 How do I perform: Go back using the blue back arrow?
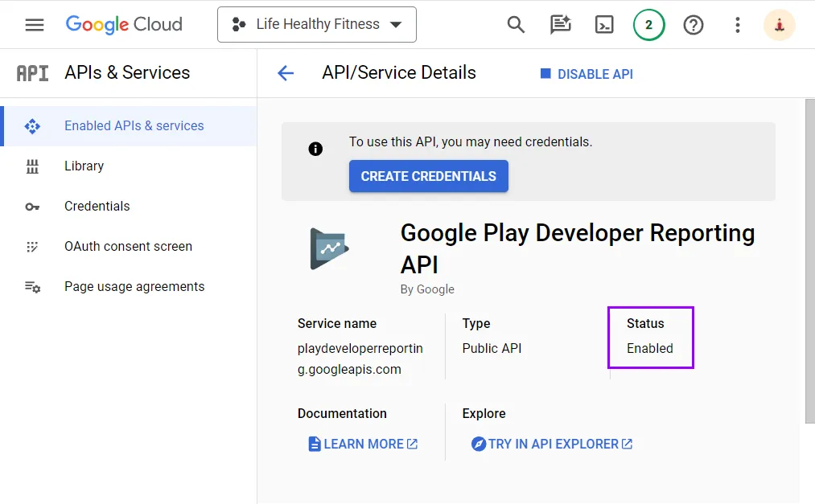point(286,73)
